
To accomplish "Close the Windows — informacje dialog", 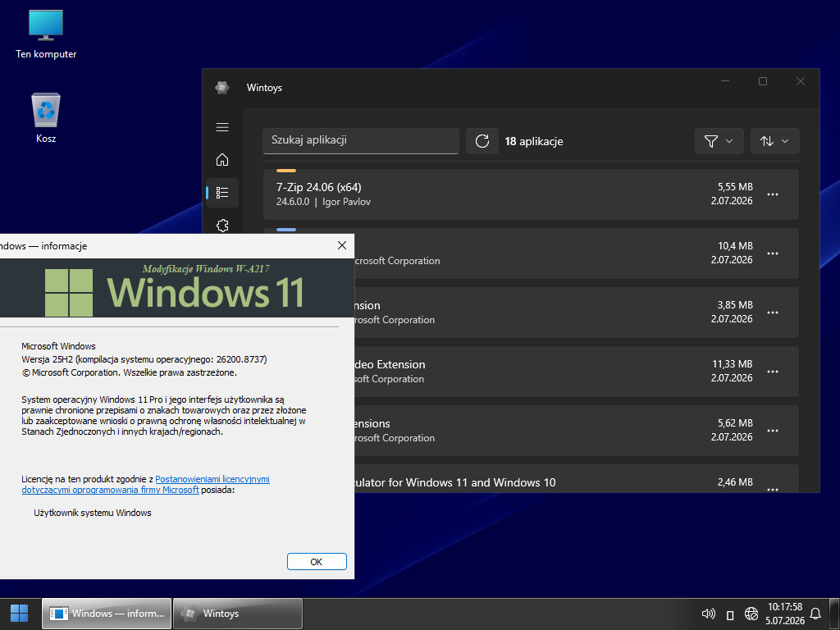I will 342,245.
